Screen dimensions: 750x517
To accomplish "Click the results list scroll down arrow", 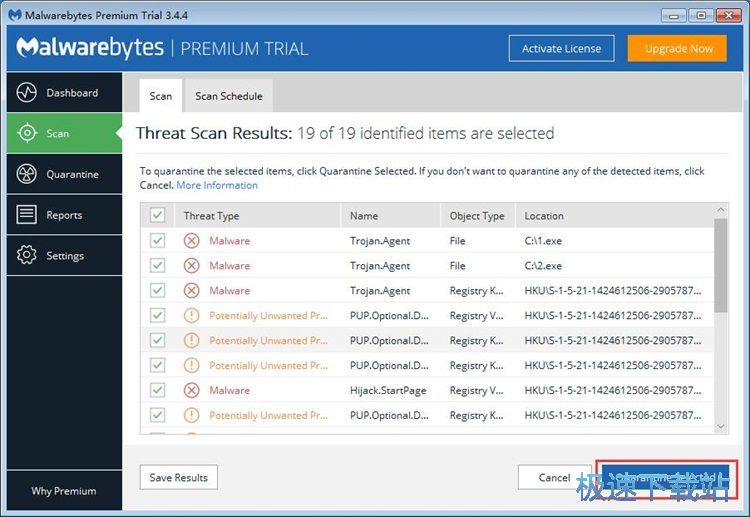I will [721, 426].
